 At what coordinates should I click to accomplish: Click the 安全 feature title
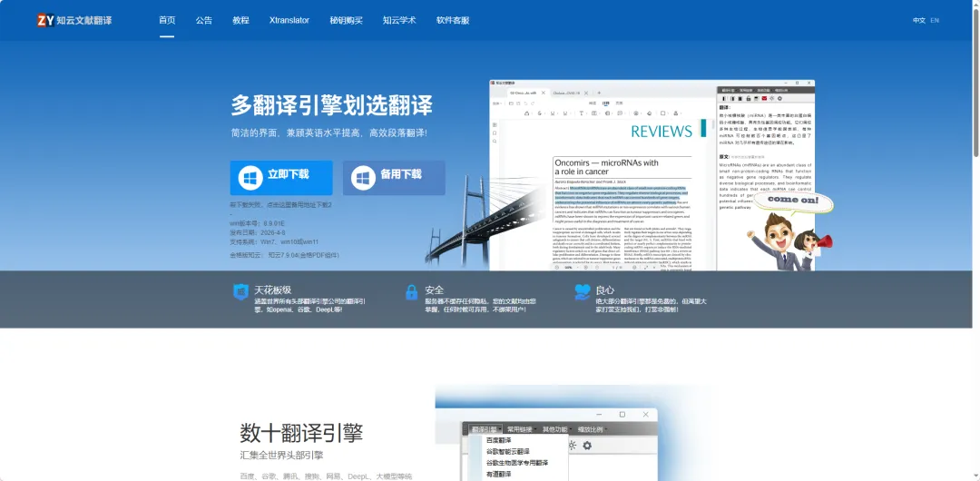(x=435, y=290)
